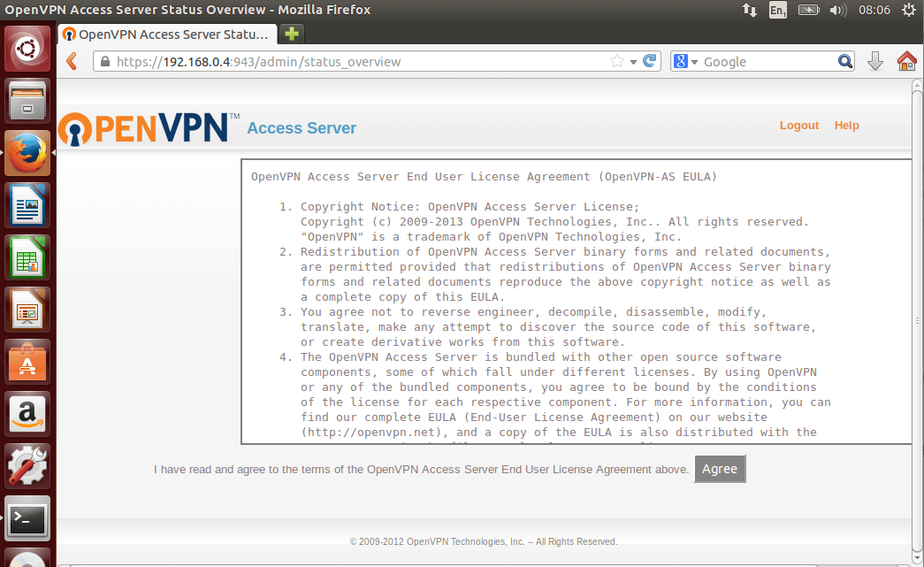This screenshot has height=567, width=924.
Task: Bookmark page with the star icon
Action: click(x=617, y=61)
